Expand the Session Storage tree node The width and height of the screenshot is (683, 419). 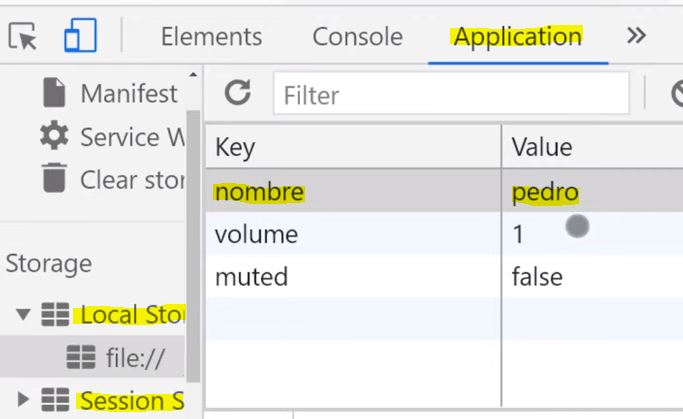click(23, 400)
